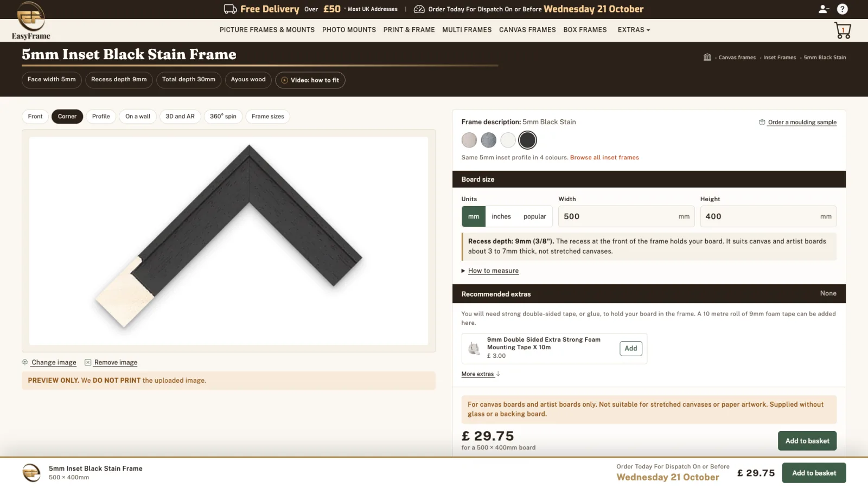
Task: Open PHOTO MOUNTS menu item
Action: pyautogui.click(x=349, y=30)
